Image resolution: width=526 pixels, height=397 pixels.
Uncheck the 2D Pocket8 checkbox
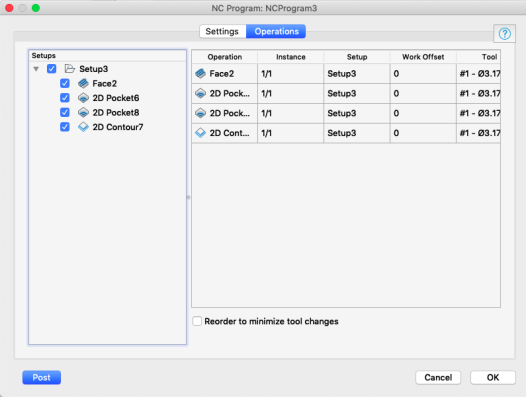tap(65, 112)
